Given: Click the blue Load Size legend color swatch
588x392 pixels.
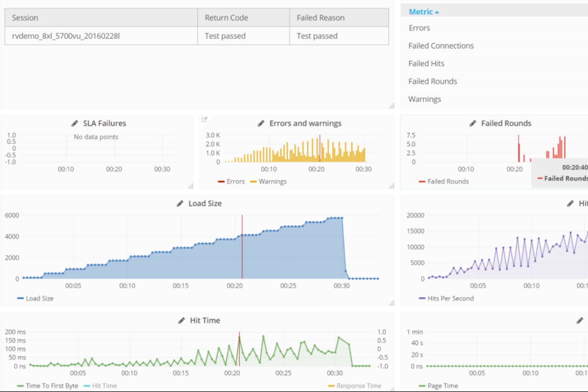Looking at the screenshot, I should coord(20,298).
